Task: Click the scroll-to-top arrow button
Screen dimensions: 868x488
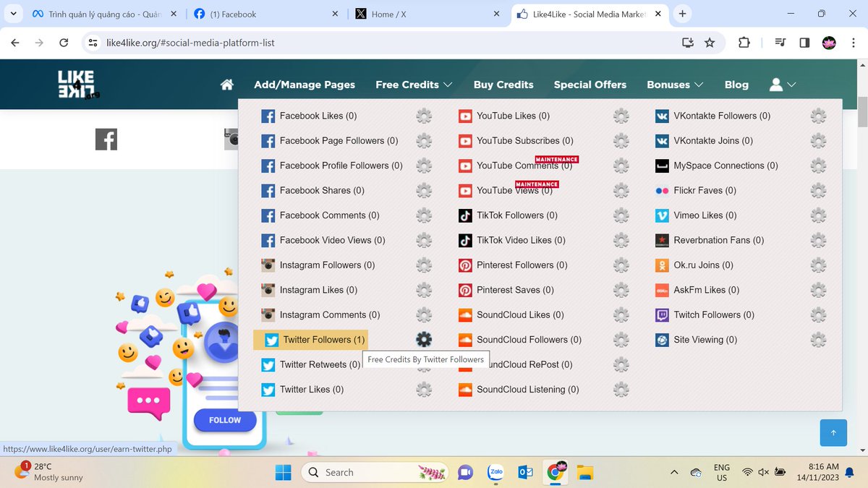Action: 833,432
